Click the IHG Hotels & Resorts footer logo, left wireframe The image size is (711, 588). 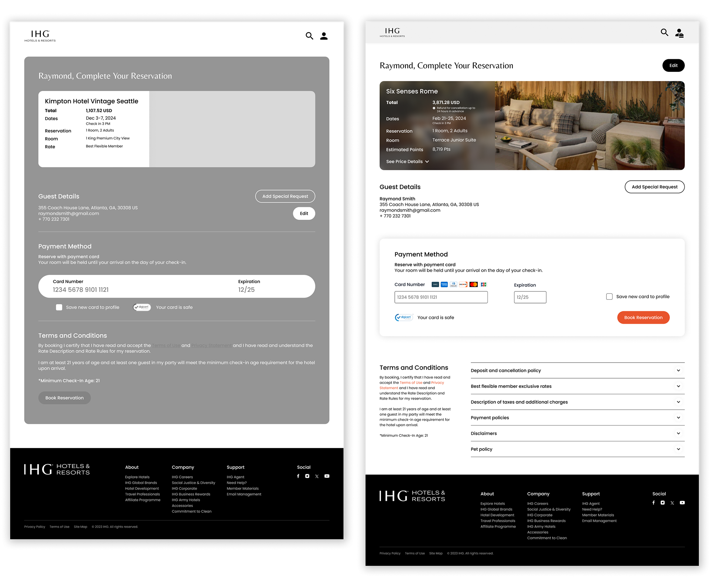57,469
